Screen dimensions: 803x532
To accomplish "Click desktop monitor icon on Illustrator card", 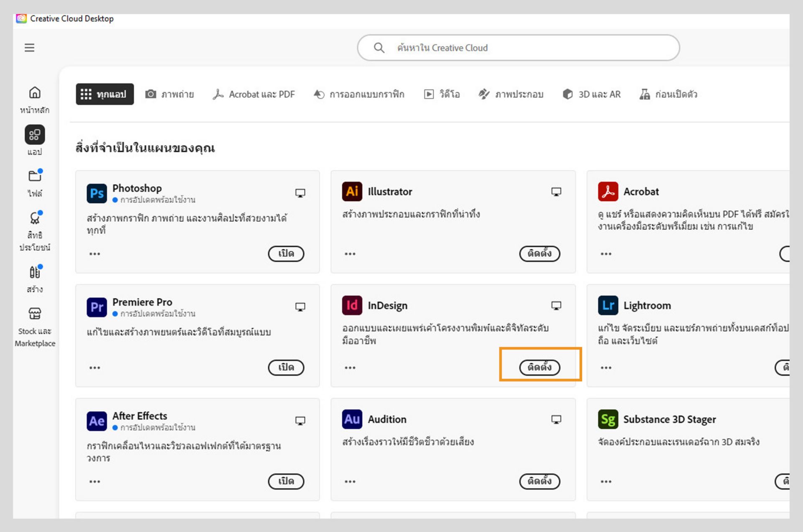I will pos(556,192).
